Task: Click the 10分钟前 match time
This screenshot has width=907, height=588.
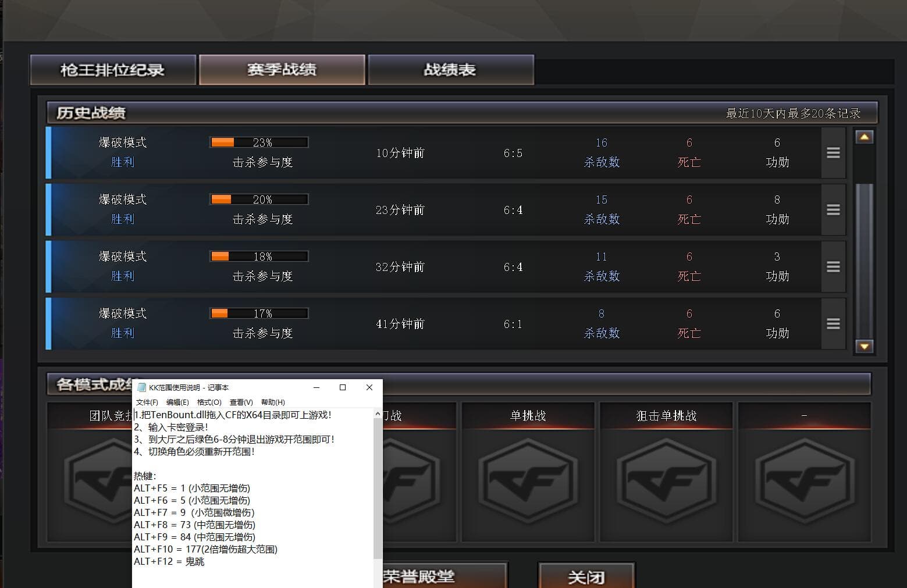Action: [400, 153]
